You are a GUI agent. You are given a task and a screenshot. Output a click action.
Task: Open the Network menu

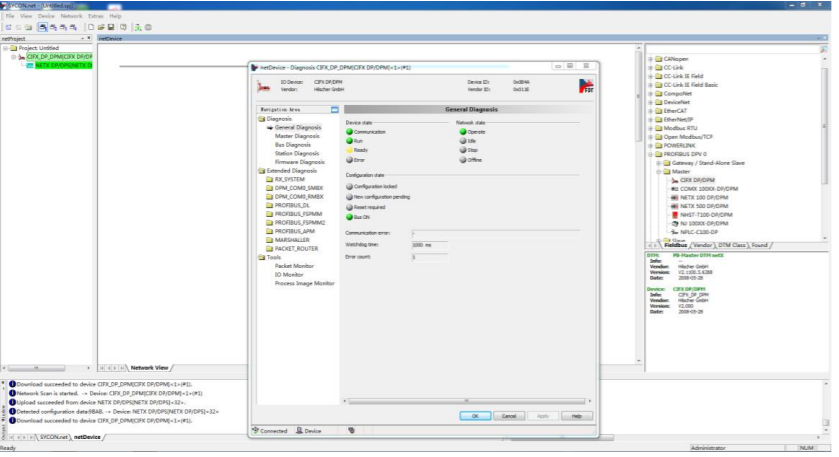[x=71, y=17]
